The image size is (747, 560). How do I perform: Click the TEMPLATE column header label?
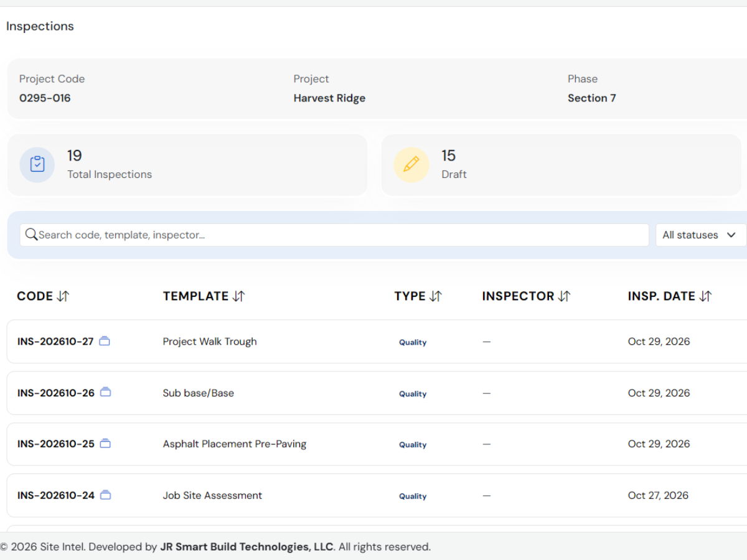(196, 296)
